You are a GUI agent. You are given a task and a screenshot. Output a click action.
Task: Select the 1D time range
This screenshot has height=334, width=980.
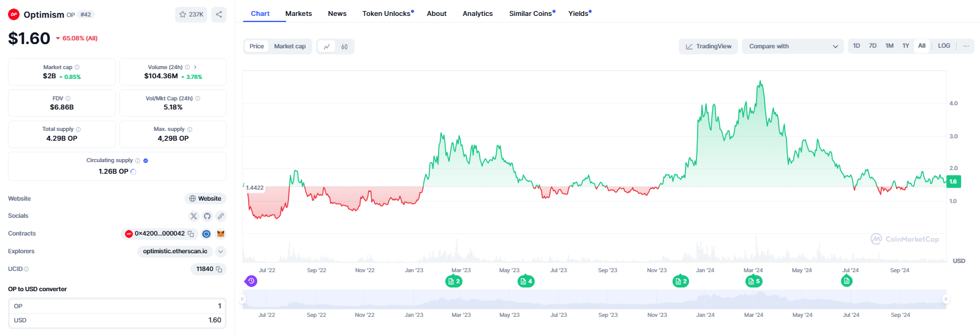tap(856, 46)
